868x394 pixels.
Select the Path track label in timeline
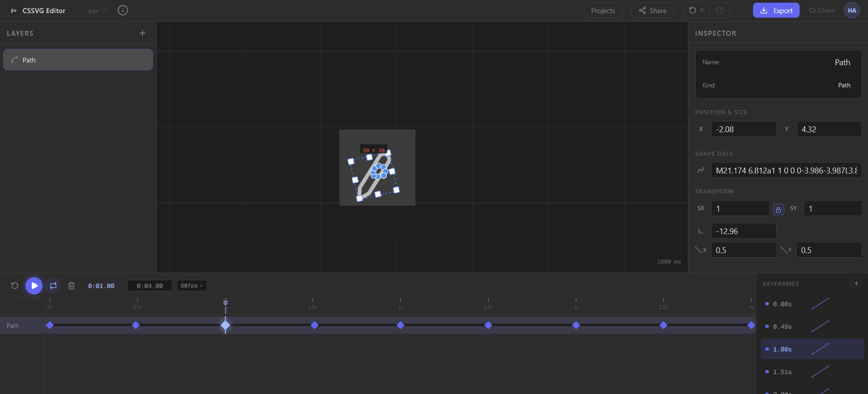click(x=13, y=326)
